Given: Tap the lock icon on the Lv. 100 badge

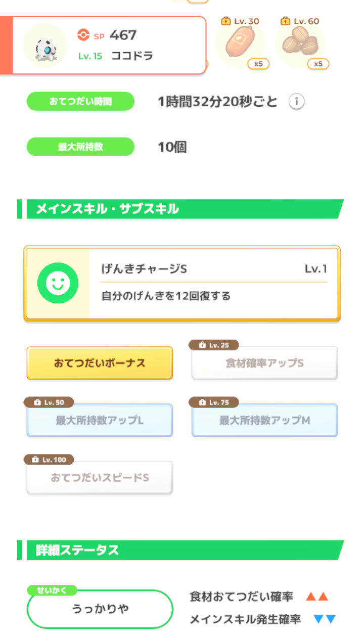Looking at the screenshot, I should point(35,460).
